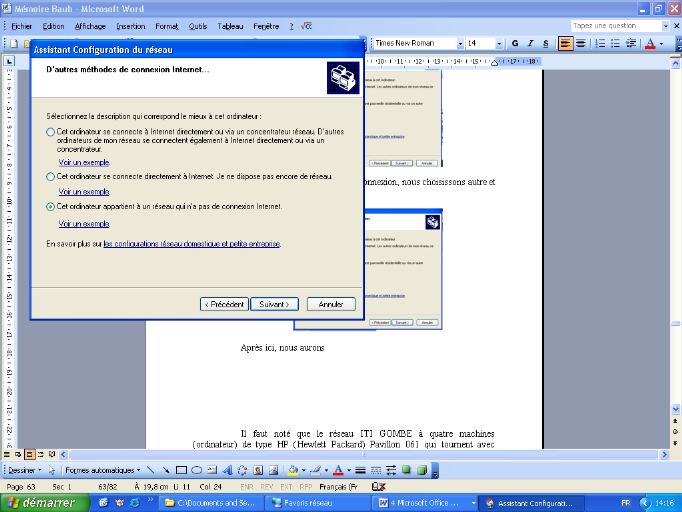Select the Line drawing tool

point(150,470)
